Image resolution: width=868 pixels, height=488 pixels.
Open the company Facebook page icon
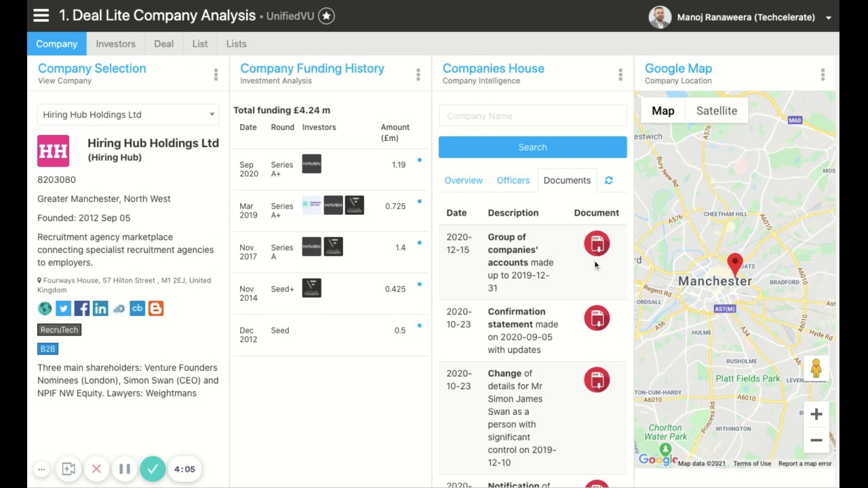point(81,308)
